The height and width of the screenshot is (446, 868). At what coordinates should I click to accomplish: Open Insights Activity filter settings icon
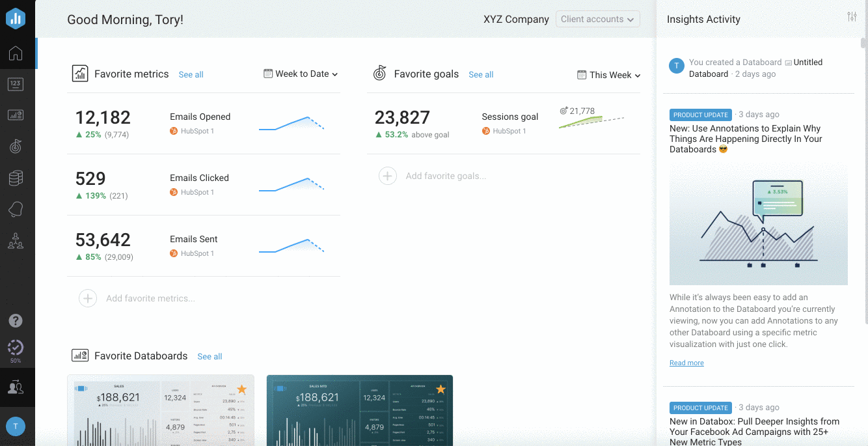[x=852, y=17]
